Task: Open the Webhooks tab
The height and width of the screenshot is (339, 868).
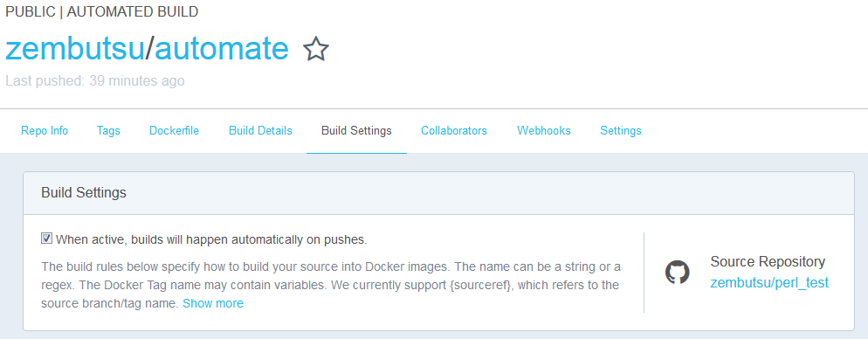Action: pyautogui.click(x=544, y=131)
